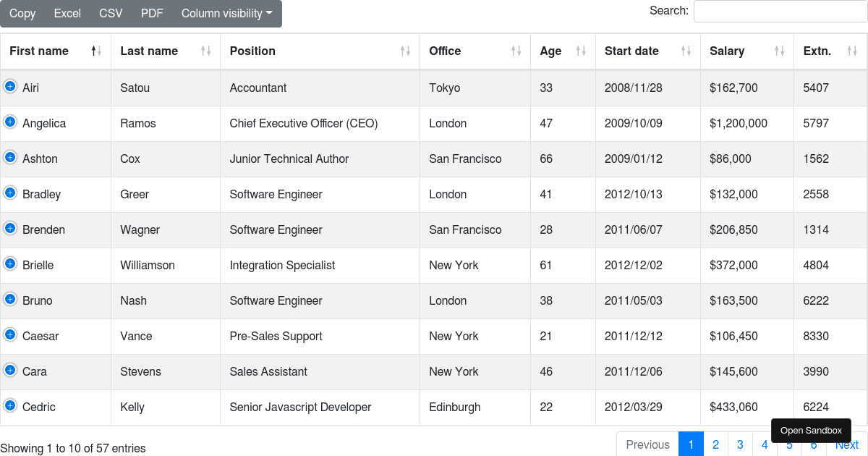Toggle sorting on the First name column
868x456 pixels.
[95, 51]
